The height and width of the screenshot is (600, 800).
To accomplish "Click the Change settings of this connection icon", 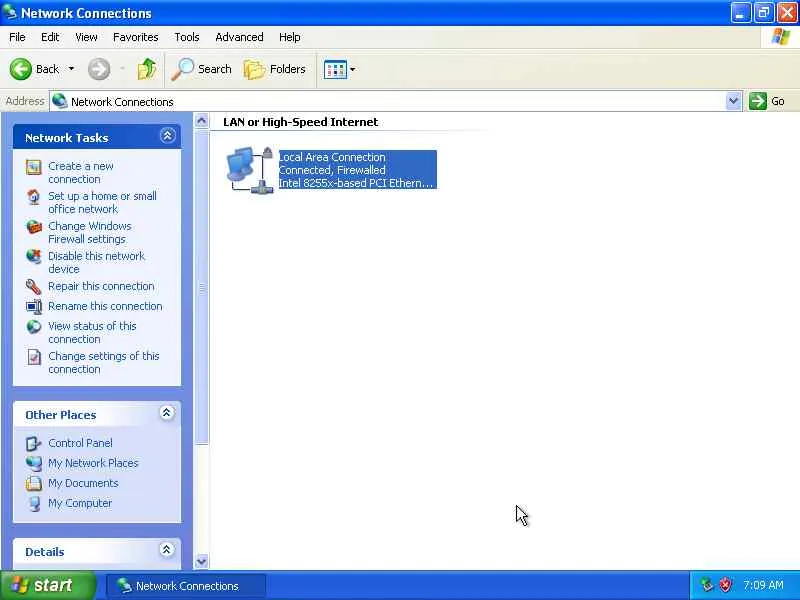I will [34, 357].
